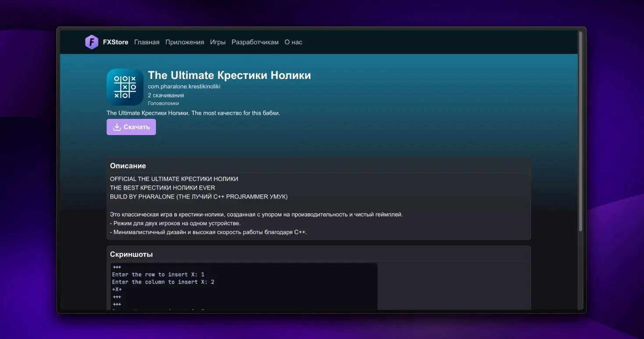Click the line "OFFICIAL THE ULTIMATE КРЕСТИКИ НОЛИКИ"
644x339 pixels.
[174, 179]
